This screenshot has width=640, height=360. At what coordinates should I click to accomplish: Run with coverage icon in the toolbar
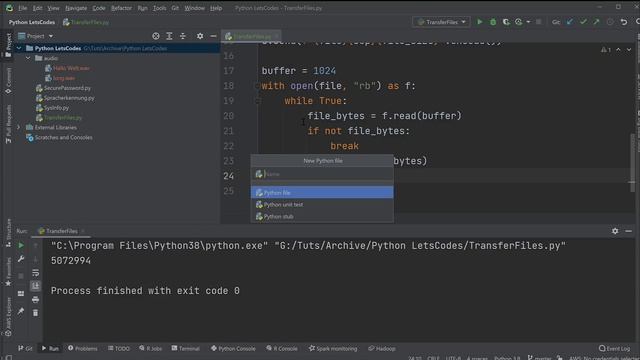506,22
